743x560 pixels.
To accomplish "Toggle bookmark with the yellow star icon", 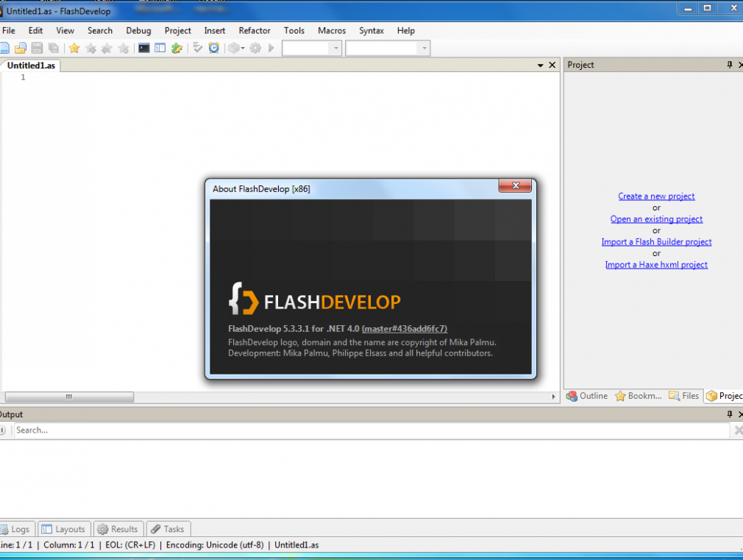I will [x=74, y=48].
